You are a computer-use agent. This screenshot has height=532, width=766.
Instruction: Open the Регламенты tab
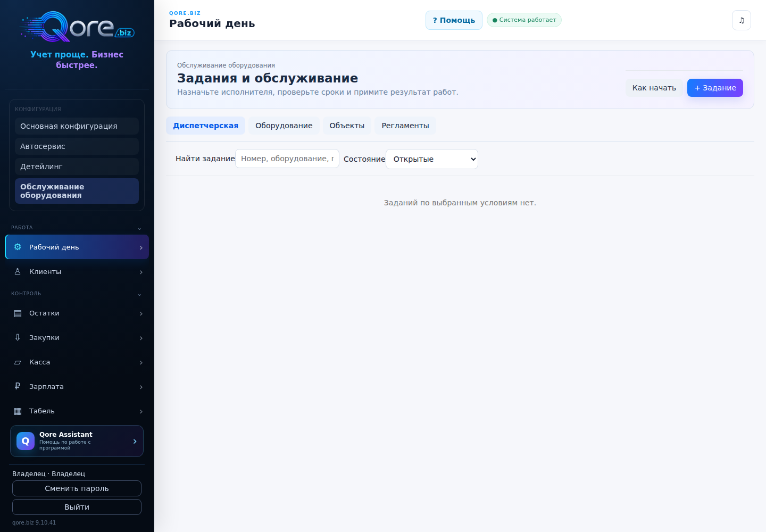click(x=405, y=126)
